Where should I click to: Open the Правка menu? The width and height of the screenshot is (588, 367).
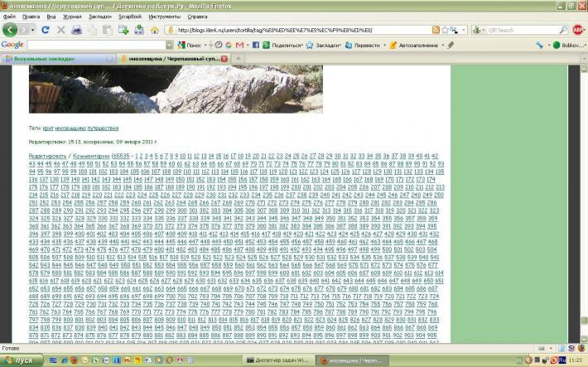tap(31, 17)
